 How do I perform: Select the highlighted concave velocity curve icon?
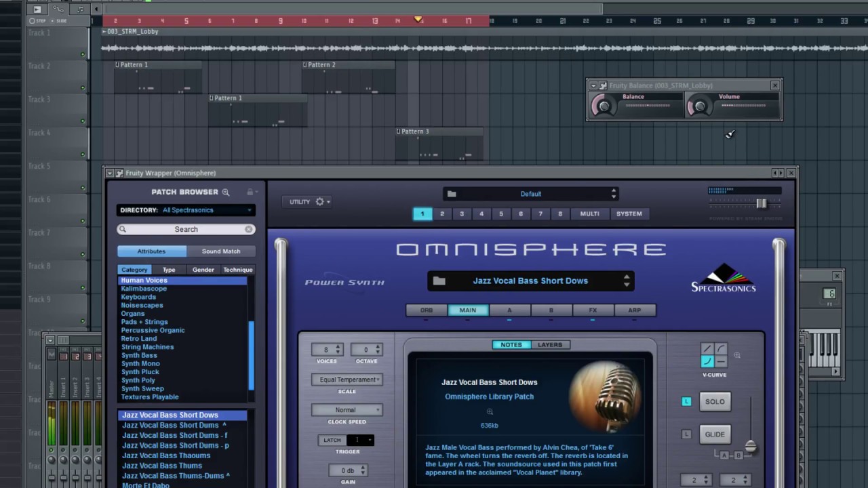click(x=707, y=361)
